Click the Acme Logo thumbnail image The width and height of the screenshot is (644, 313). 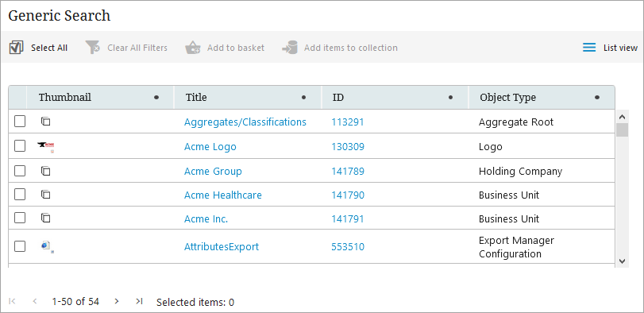click(x=46, y=147)
